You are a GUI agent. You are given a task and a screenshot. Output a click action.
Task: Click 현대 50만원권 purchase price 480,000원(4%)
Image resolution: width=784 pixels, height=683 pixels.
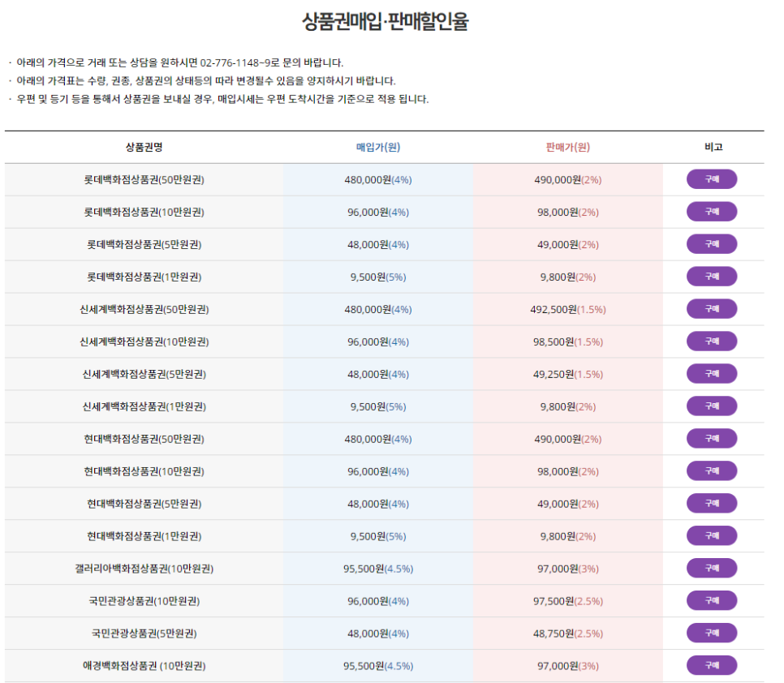(378, 439)
